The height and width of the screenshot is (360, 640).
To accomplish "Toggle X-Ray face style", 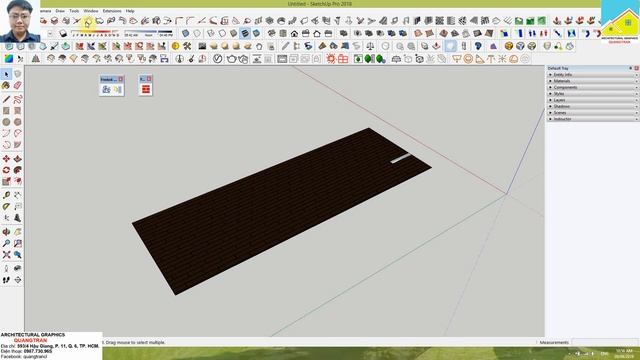I will point(186,33).
